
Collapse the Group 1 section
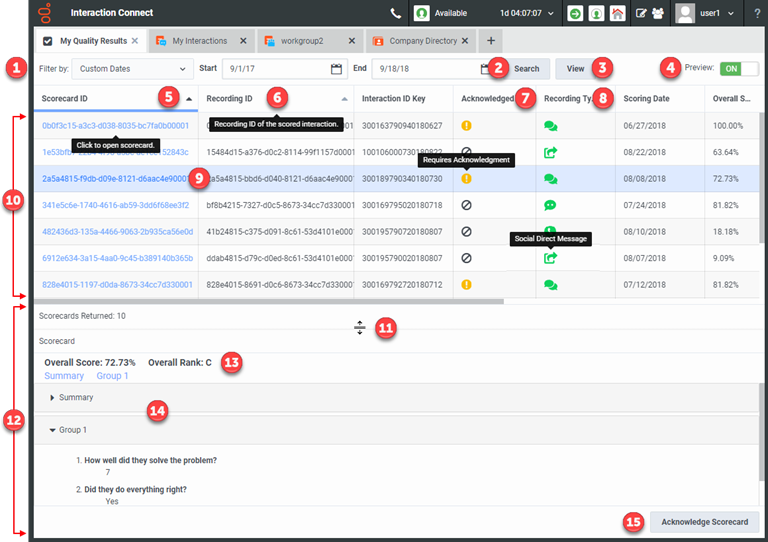(x=53, y=430)
